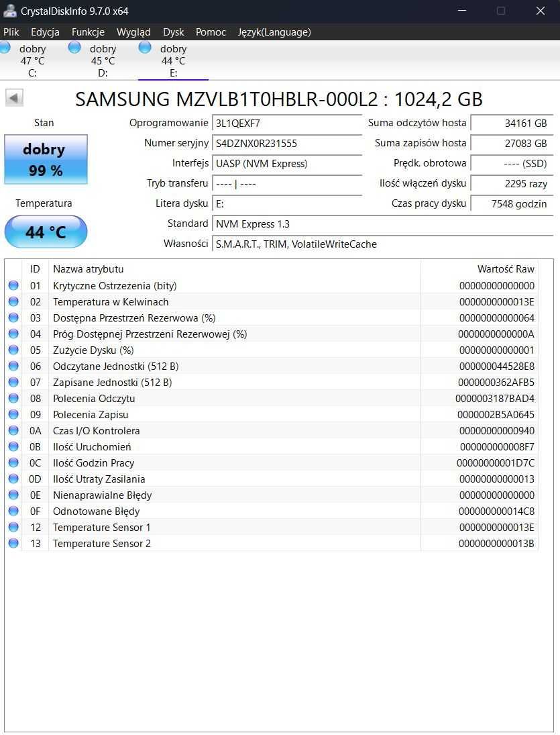Image resolution: width=560 pixels, height=735 pixels.
Task: Click the Tryb transferu field
Action: [287, 184]
